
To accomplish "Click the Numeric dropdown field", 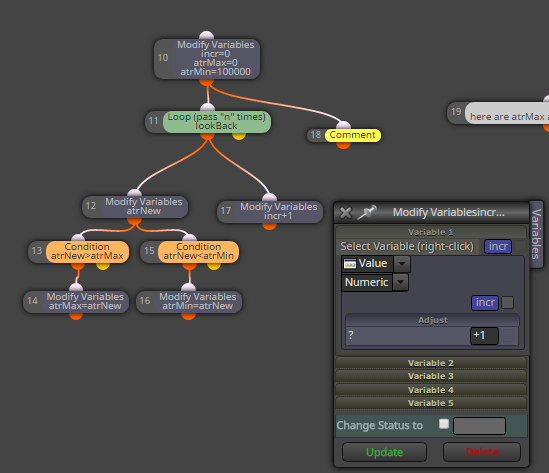I will tap(367, 282).
